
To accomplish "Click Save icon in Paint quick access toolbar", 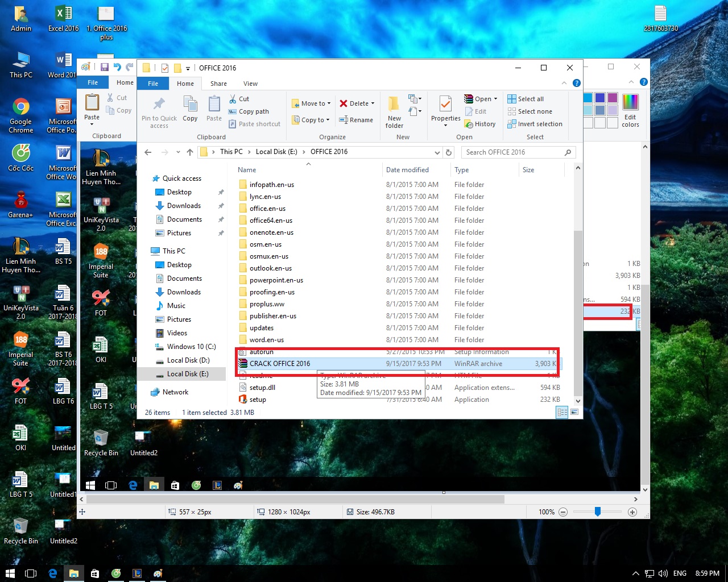I will pyautogui.click(x=104, y=67).
